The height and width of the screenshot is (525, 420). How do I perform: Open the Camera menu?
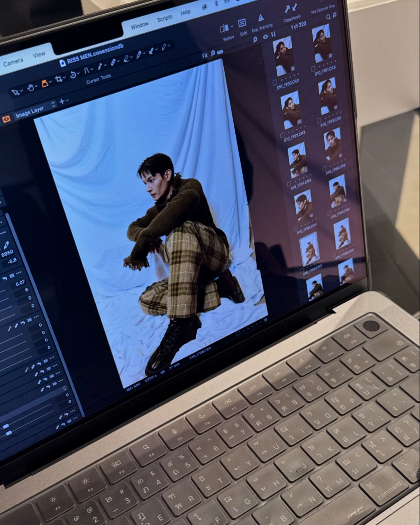[13, 62]
